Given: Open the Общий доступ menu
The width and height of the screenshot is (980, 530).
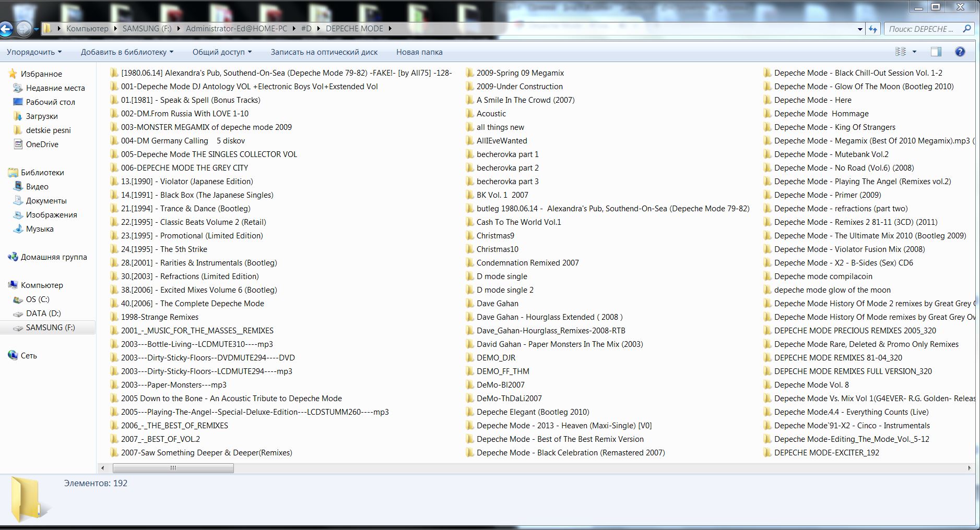Looking at the screenshot, I should [222, 52].
